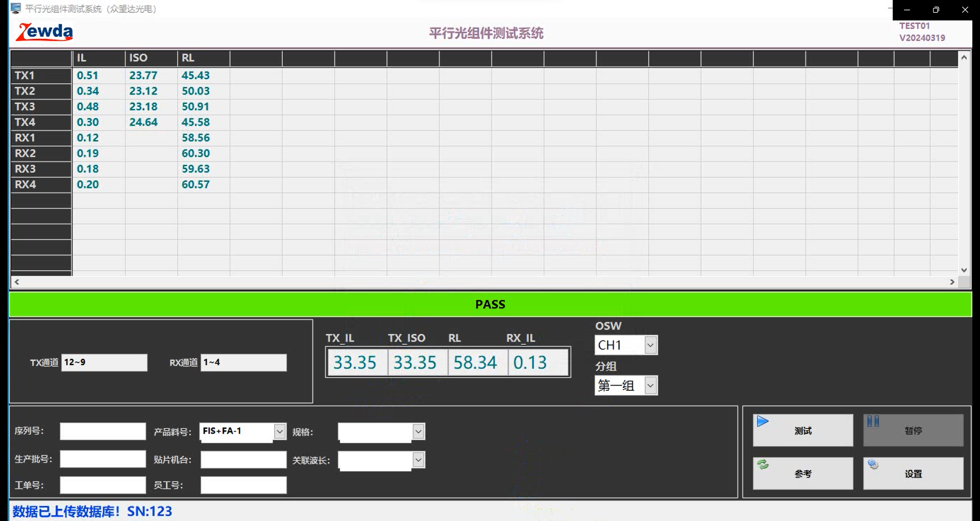Click the table scroll down arrow
The image size is (980, 521).
[x=964, y=270]
